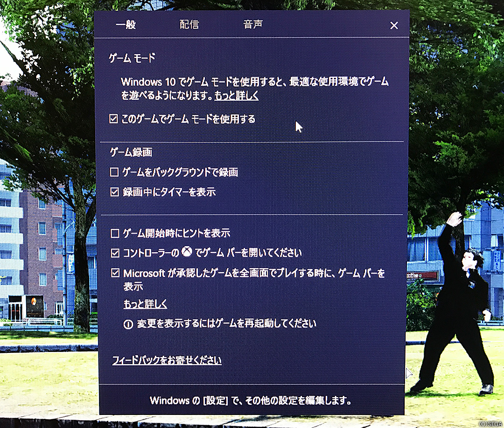The width and height of the screenshot is (504, 428).
Task: Click the Windows 10 でゲーム モード description text
Action: (x=255, y=89)
